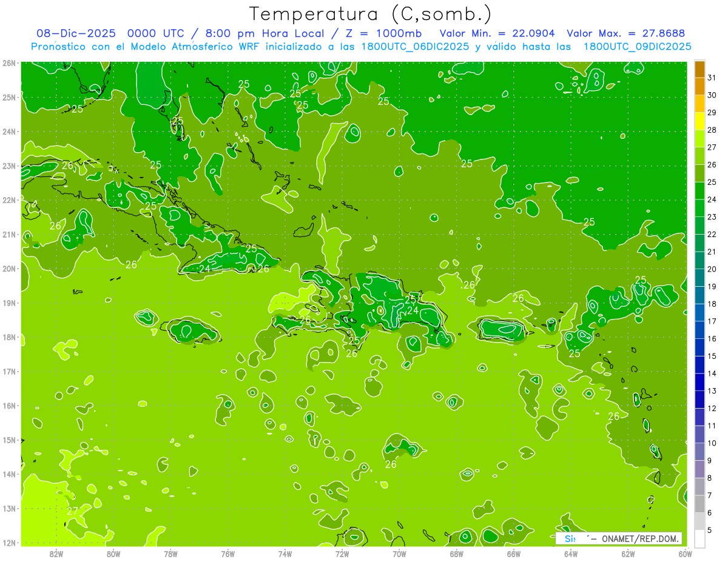The height and width of the screenshot is (562, 728).
Task: Click the '28' label on the color scale
Action: pos(712,130)
